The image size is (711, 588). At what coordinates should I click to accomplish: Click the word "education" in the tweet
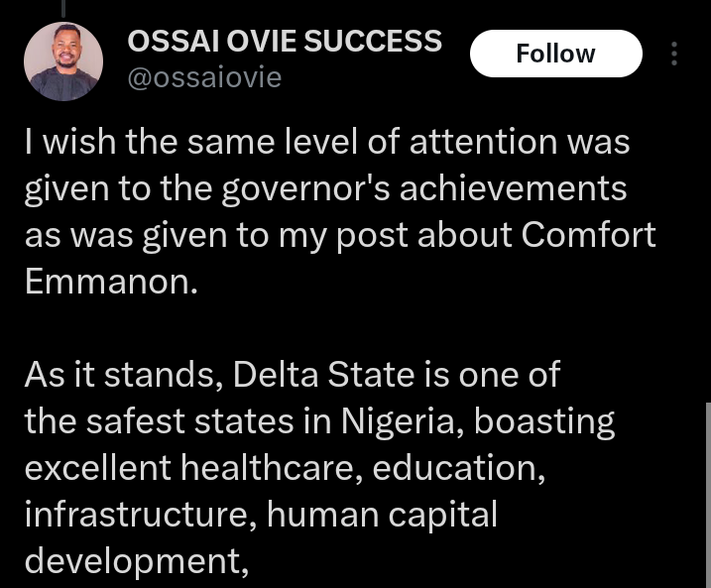[458, 467]
